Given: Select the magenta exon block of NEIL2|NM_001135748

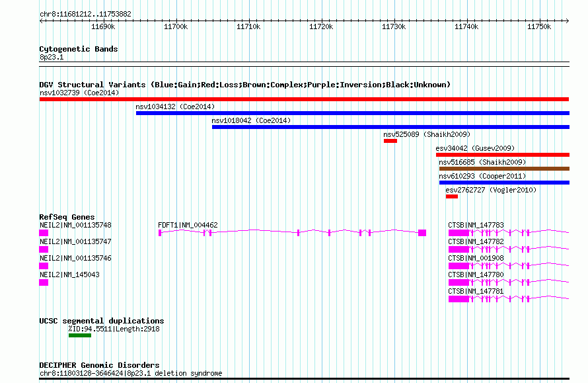Looking at the screenshot, I should coord(44,233).
